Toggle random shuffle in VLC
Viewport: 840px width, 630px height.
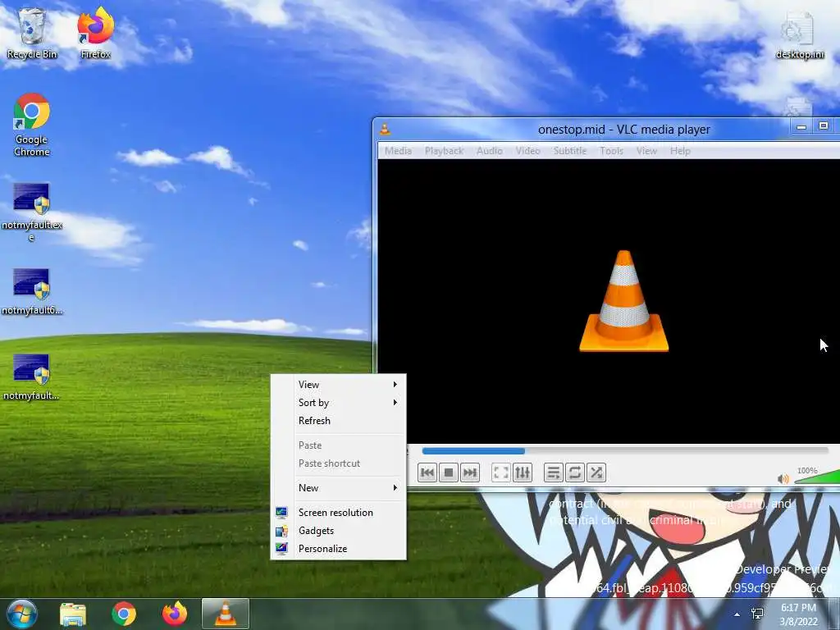point(596,472)
